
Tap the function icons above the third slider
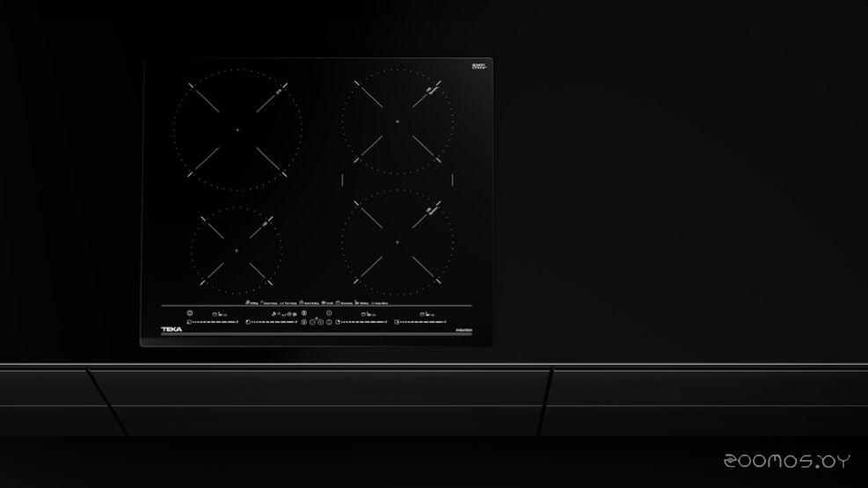tap(368, 314)
